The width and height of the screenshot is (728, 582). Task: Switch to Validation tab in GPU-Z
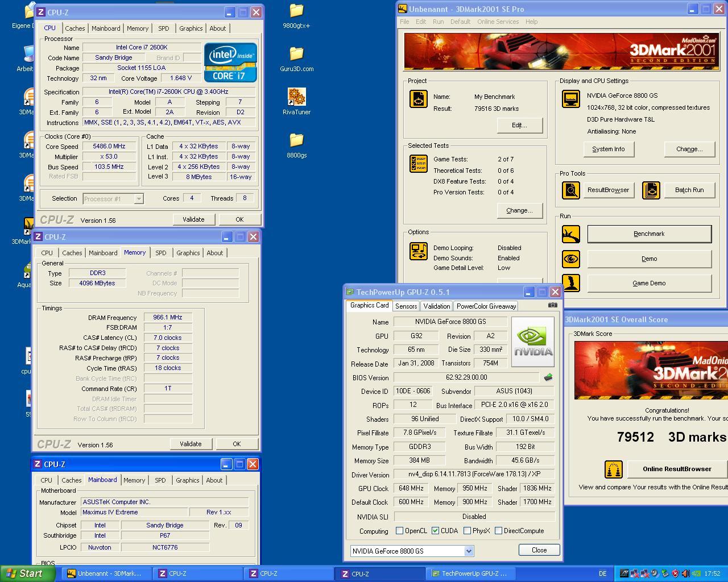click(437, 306)
